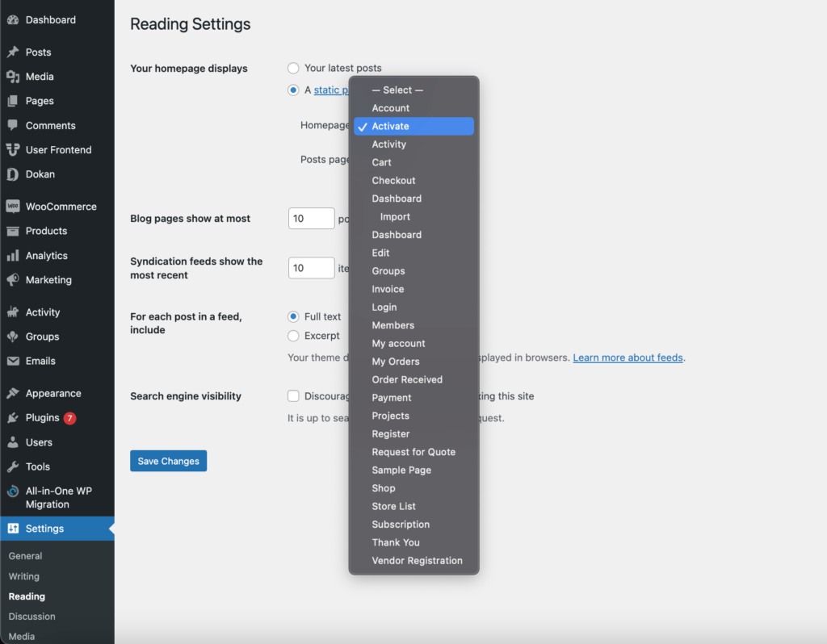The height and width of the screenshot is (644, 827).
Task: Open Media settings submenu item
Action: pos(22,637)
